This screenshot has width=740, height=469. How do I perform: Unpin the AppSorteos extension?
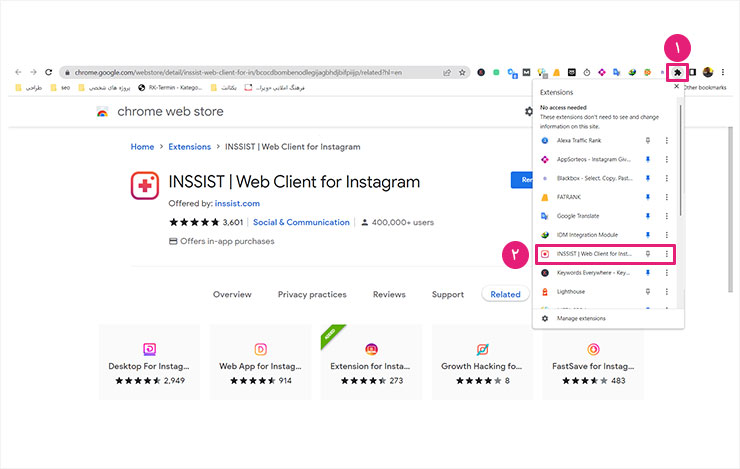pos(648,159)
